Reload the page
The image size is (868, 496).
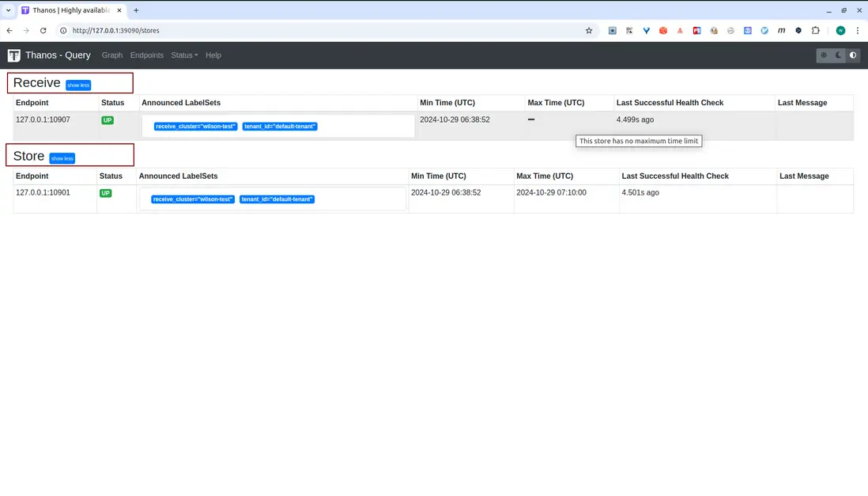point(43,31)
